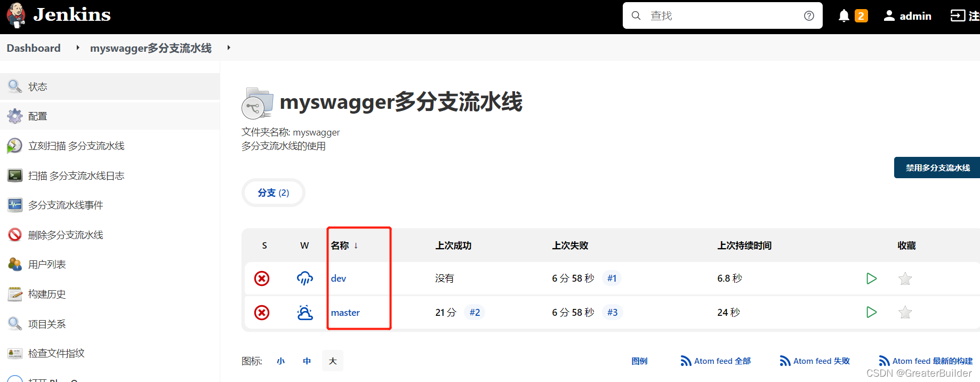Click the failed status icon for master
Screen dimensions: 980x382
(x=262, y=312)
